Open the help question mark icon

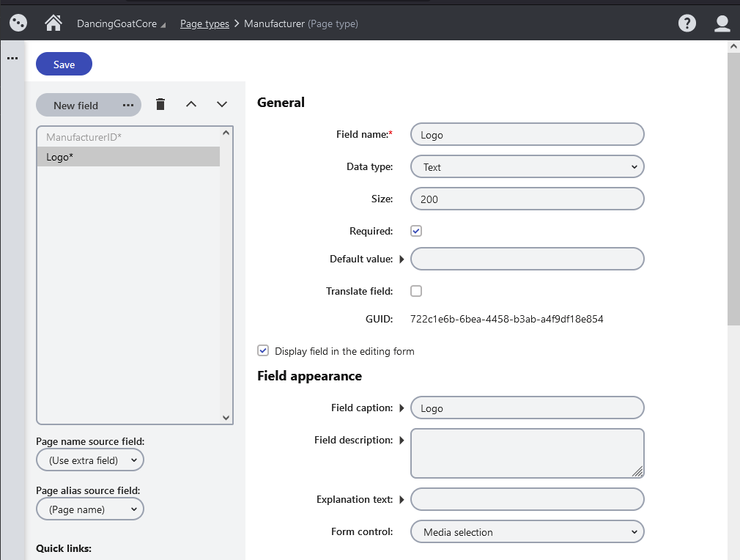(x=687, y=23)
